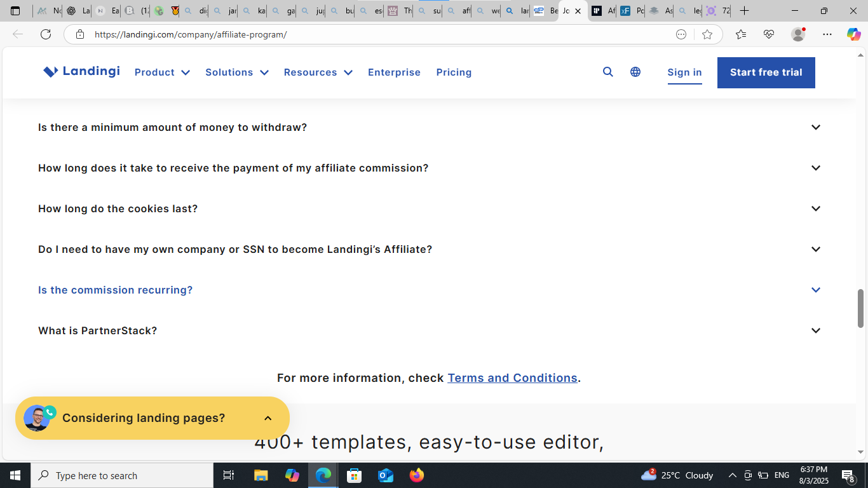Open notification center icon

tap(848, 475)
